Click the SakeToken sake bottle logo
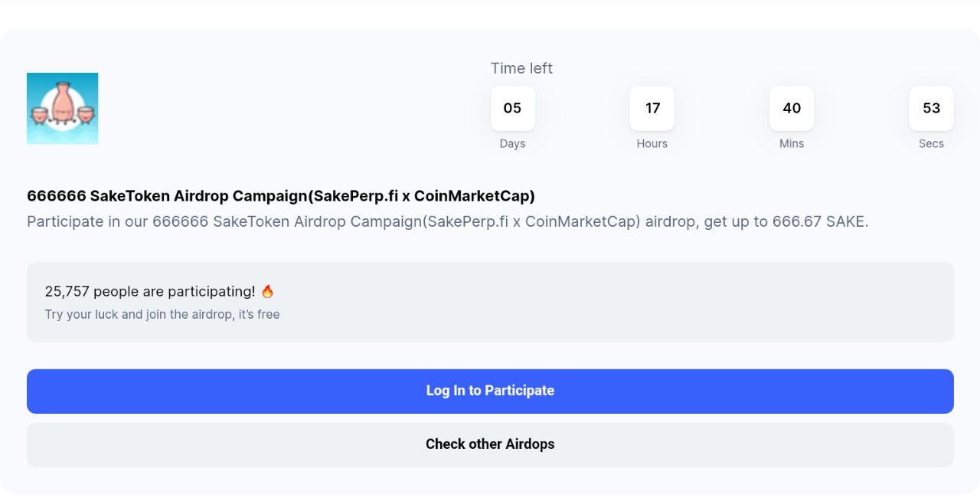This screenshot has width=980, height=498. [x=62, y=108]
